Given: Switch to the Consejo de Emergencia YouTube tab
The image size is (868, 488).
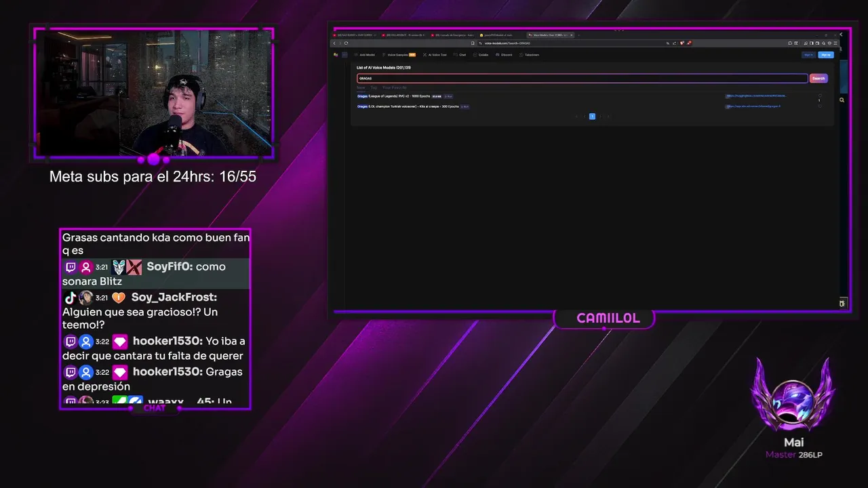Looking at the screenshot, I should pyautogui.click(x=453, y=35).
